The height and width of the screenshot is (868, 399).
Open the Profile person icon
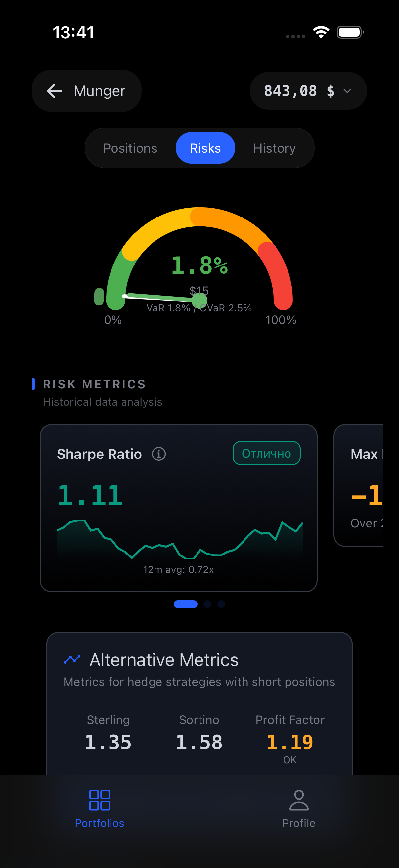point(299,800)
